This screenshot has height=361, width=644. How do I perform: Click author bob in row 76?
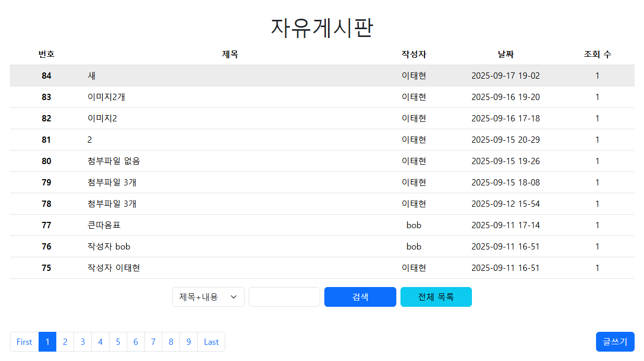414,246
